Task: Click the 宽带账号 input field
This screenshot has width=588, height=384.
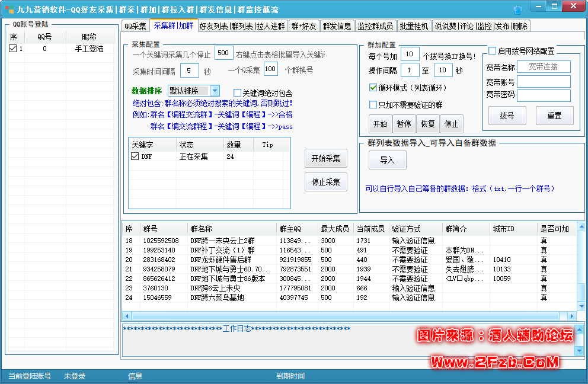Action: [x=544, y=82]
